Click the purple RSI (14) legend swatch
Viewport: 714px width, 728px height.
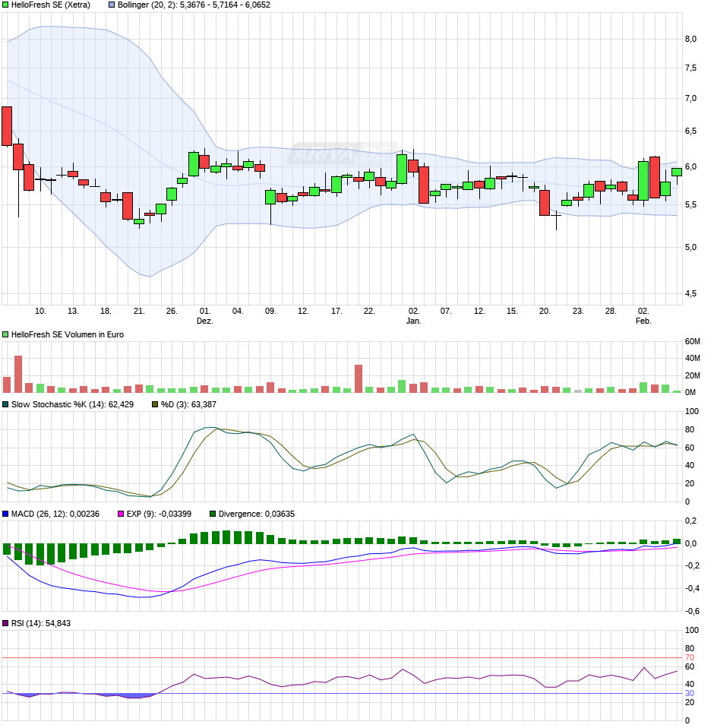pyautogui.click(x=5, y=623)
